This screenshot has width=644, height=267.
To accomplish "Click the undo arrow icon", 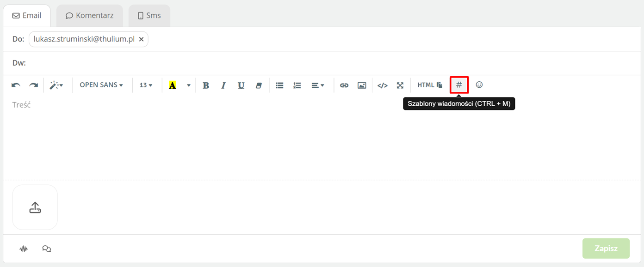I will click(x=16, y=85).
